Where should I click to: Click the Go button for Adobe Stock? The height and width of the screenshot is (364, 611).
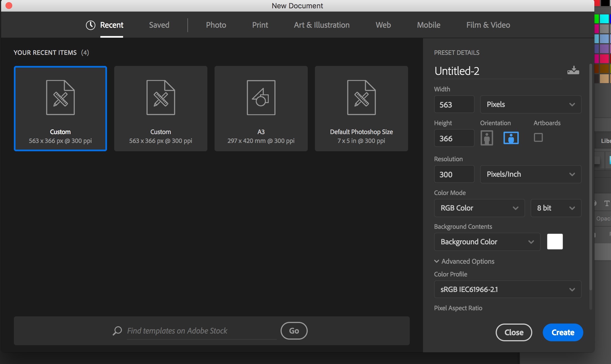point(294,330)
